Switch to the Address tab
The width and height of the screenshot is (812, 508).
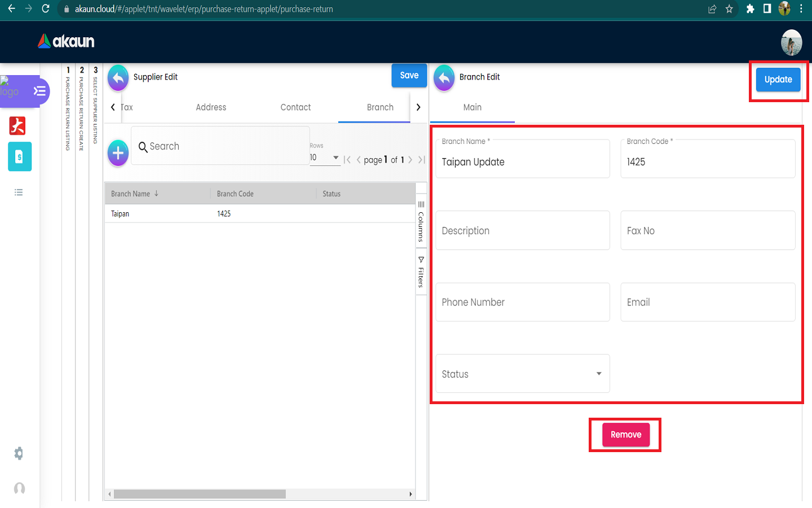point(211,107)
